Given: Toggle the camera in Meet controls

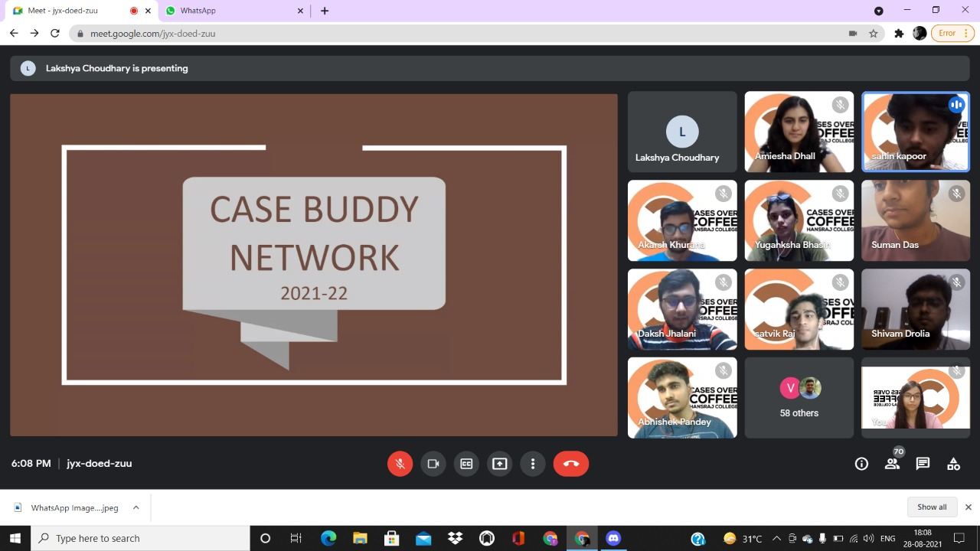Looking at the screenshot, I should pos(433,464).
